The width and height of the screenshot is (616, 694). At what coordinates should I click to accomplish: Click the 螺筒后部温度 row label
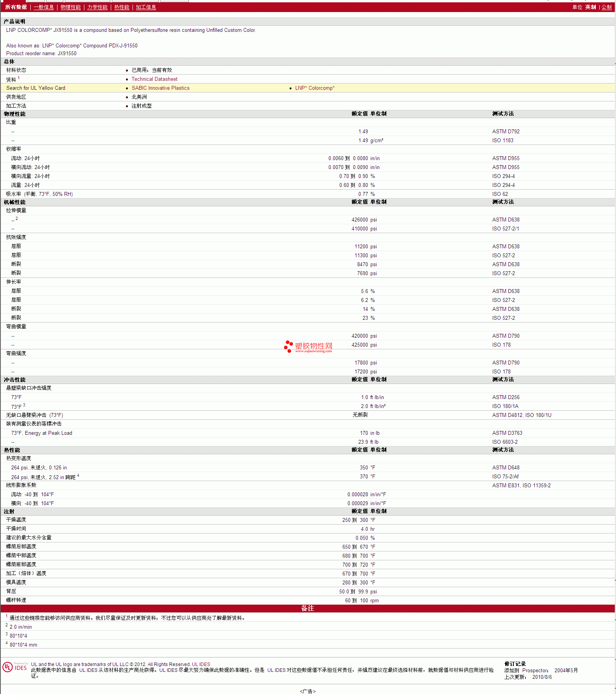click(21, 547)
